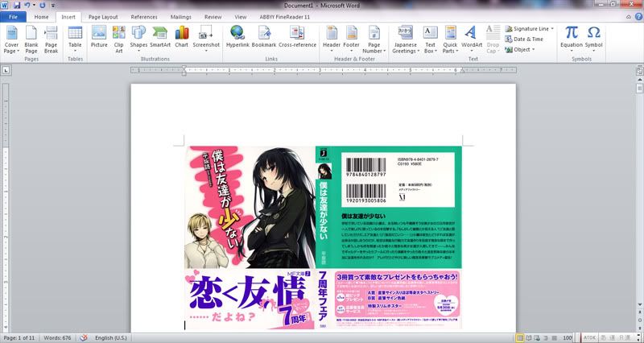
Task: Switch to the Review tab
Action: tap(213, 17)
